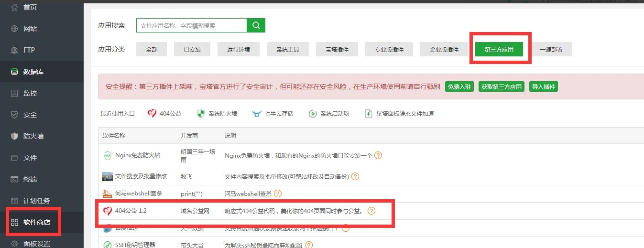Screen dimensions: 644x248
Task: Open 终端 terminal text in the sidebar
Action: point(30,179)
